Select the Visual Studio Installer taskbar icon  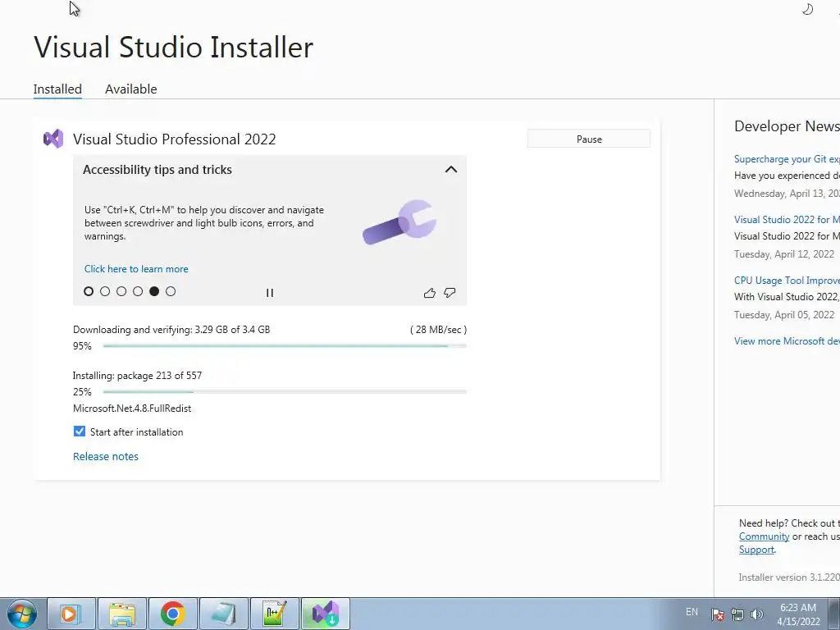pos(325,614)
